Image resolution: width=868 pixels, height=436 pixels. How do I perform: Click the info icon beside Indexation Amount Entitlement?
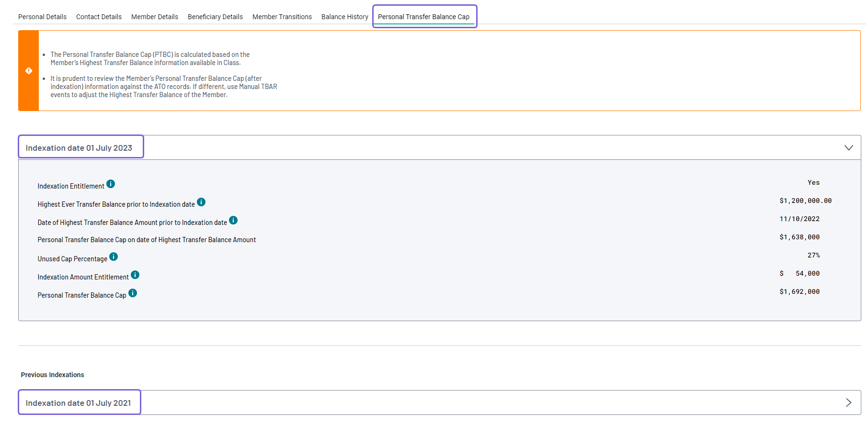(x=135, y=274)
